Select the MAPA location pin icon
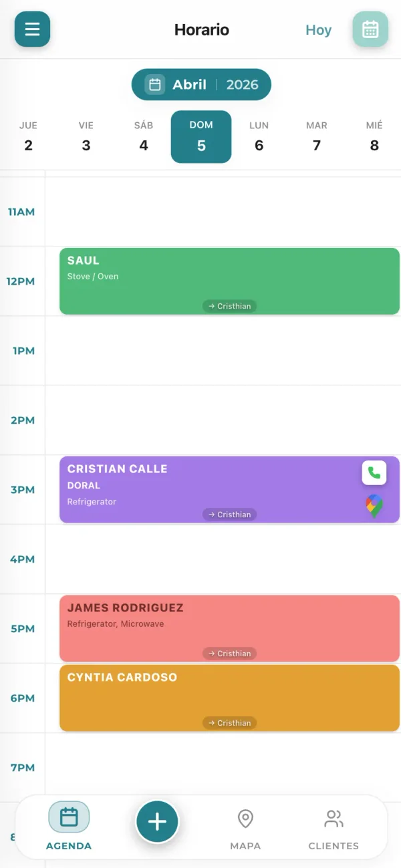Viewport: 401px width, 868px height. (x=245, y=817)
